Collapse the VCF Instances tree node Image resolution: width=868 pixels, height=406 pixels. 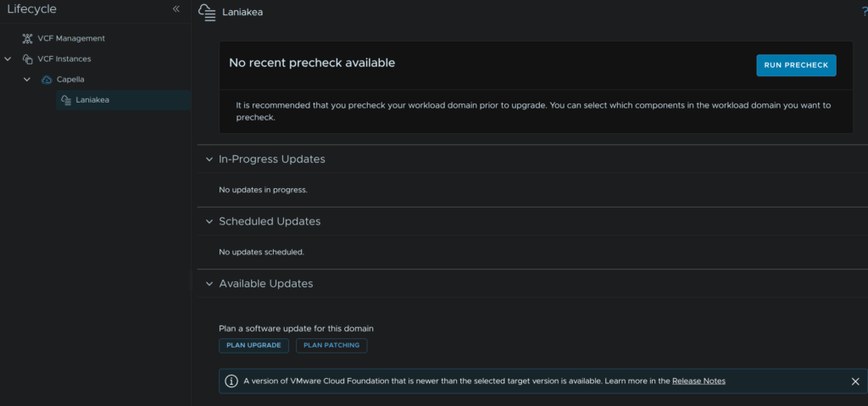coord(8,58)
